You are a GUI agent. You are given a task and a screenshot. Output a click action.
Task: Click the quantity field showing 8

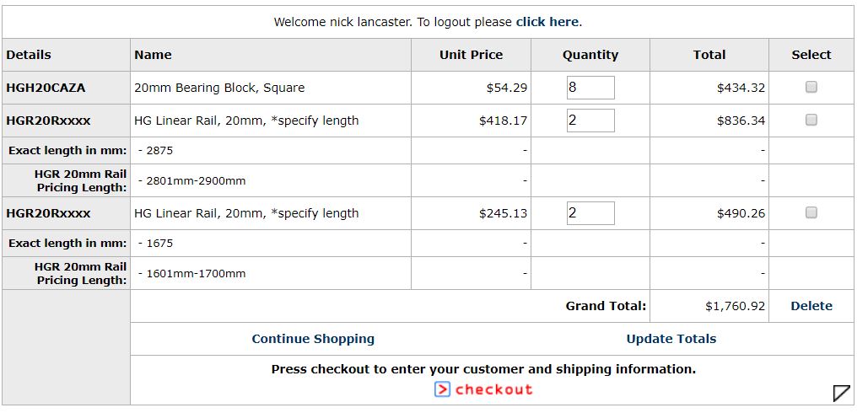point(590,88)
